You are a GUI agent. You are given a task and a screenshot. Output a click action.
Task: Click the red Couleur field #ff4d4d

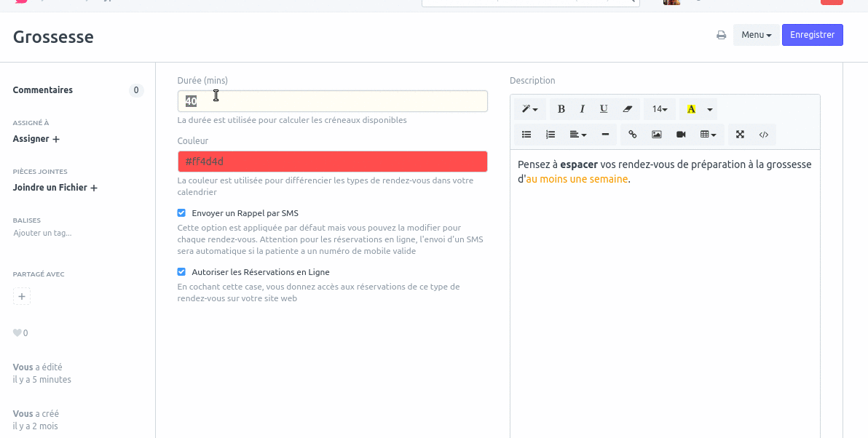(x=332, y=162)
